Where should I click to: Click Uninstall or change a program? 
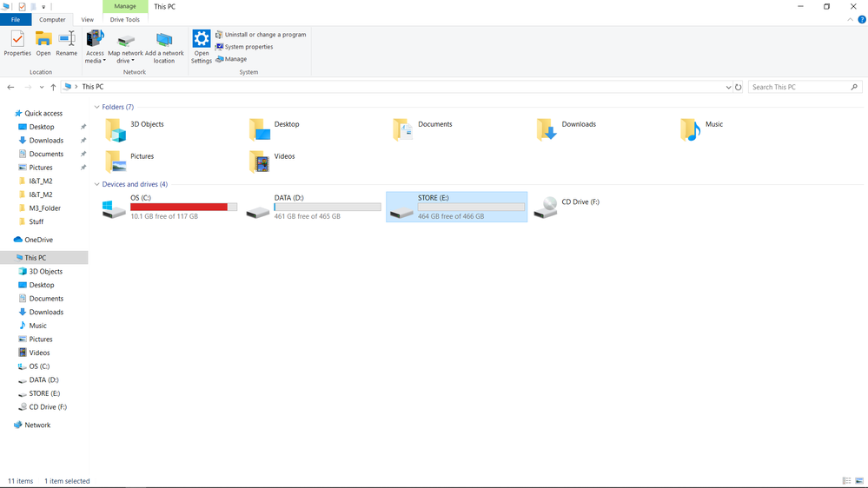(x=260, y=35)
